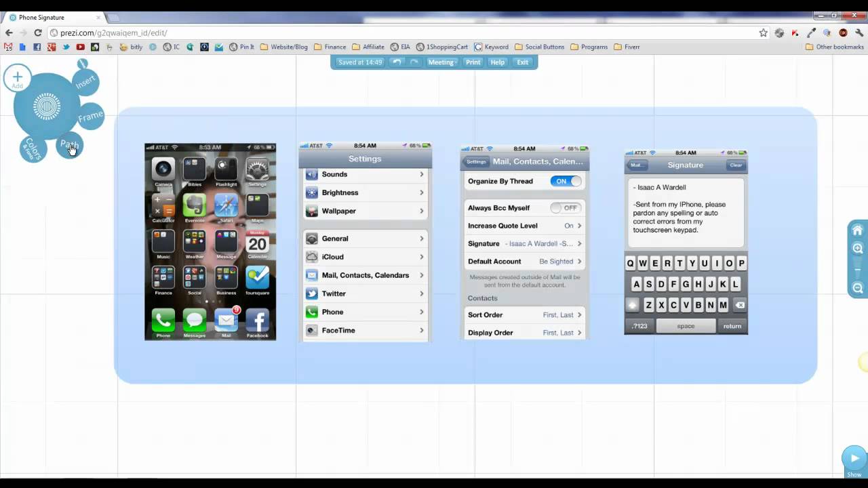Open the Insert bubble menu
Image resolution: width=868 pixels, height=488 pixels.
[85, 82]
